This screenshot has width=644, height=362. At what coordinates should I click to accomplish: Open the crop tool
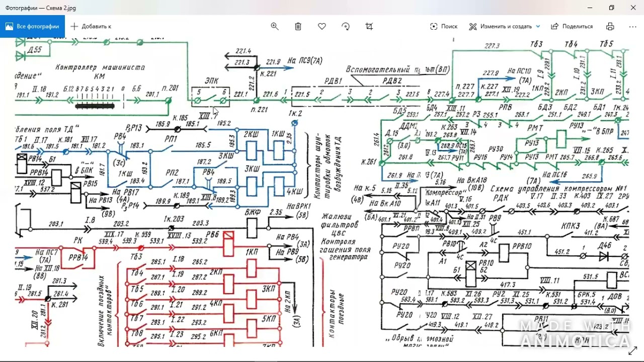tap(369, 26)
